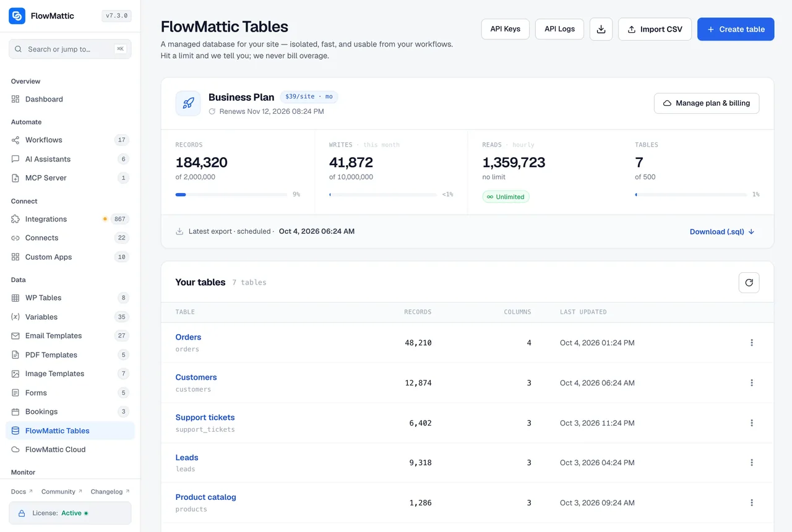Viewport: 792px width, 532px height.
Task: Open API Logs
Action: pyautogui.click(x=559, y=28)
